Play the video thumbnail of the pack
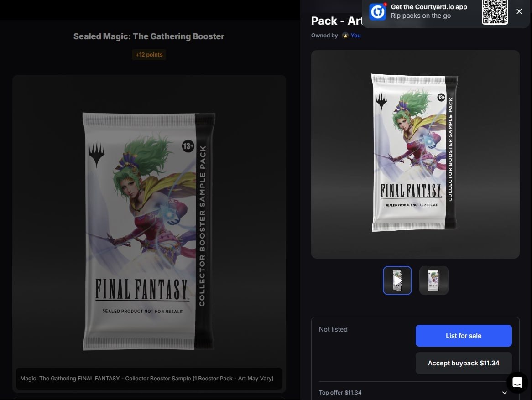Image resolution: width=532 pixels, height=400 pixels. tap(397, 280)
